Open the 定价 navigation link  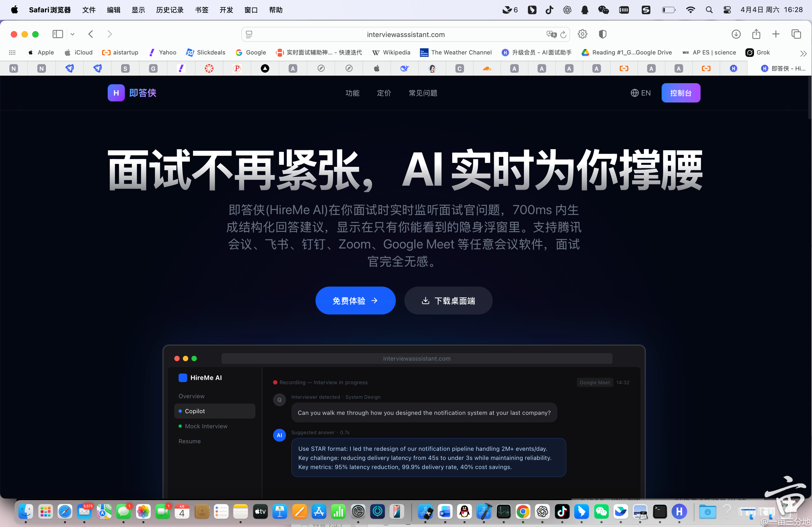(384, 93)
